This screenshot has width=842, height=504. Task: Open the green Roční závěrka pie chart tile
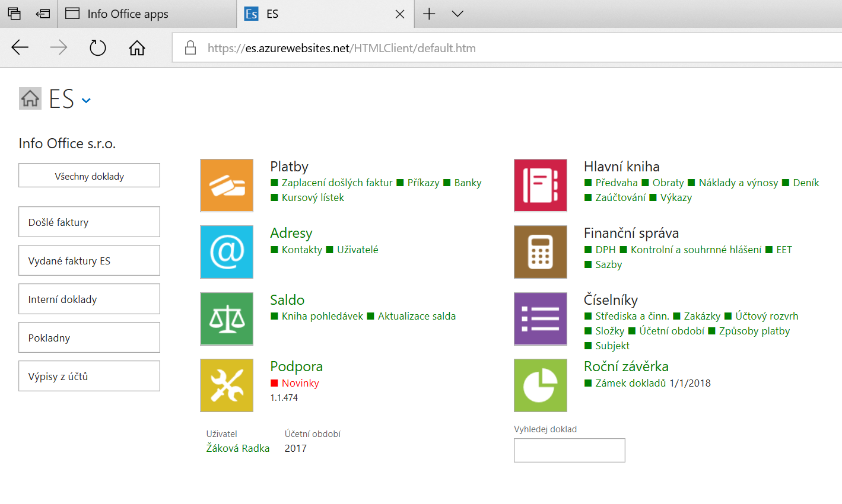tap(540, 385)
